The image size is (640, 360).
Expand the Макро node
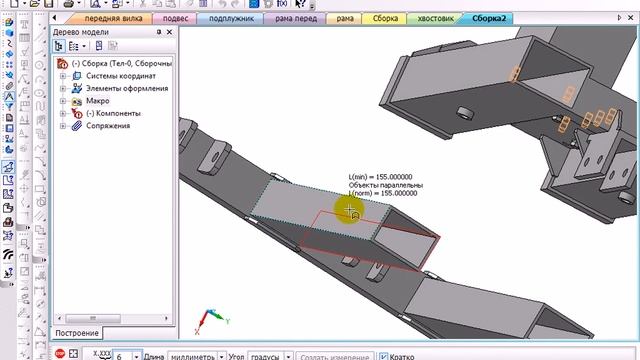[63, 101]
